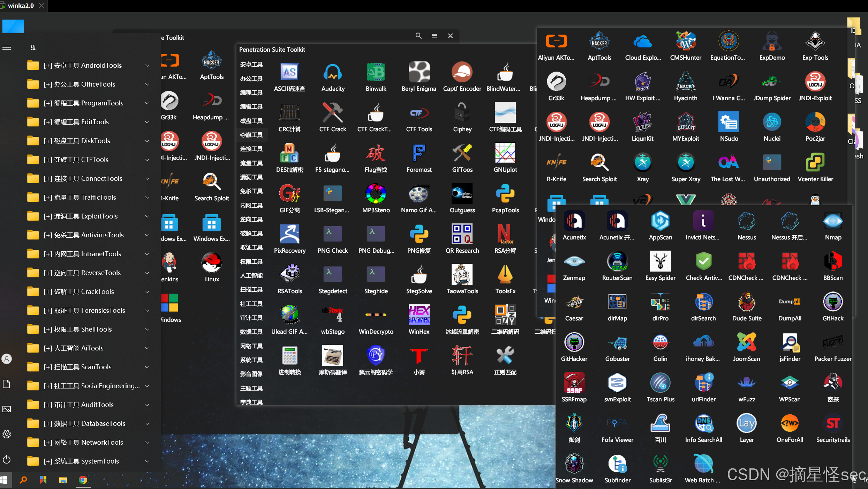Expand the ReverseTools folder chevron

[147, 273]
